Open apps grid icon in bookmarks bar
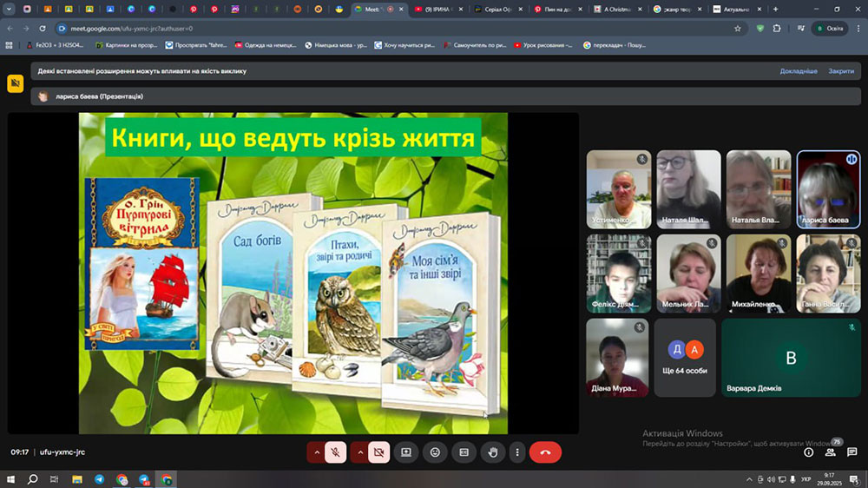The image size is (868, 488). (9, 45)
